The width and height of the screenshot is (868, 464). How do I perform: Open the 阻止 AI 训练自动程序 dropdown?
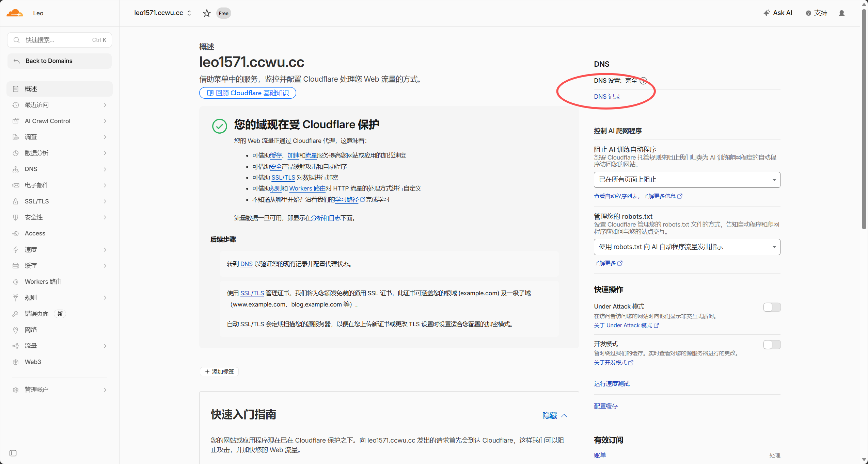[687, 180]
